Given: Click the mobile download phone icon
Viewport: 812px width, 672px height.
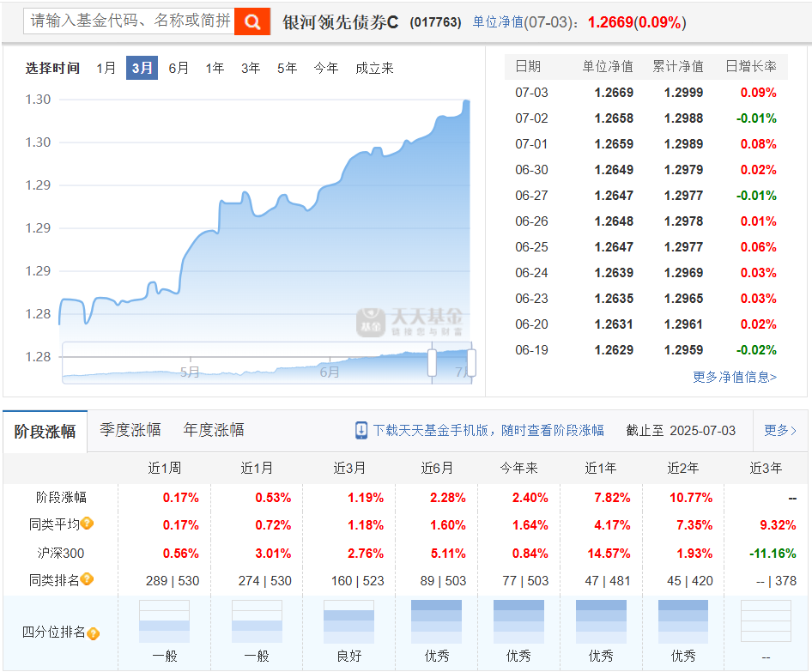Looking at the screenshot, I should coord(361,430).
